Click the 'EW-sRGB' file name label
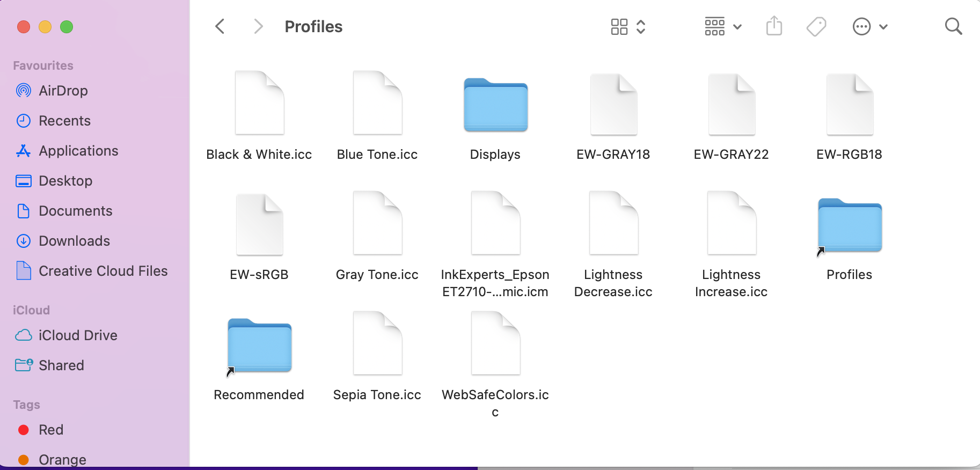This screenshot has height=470, width=980. pos(259,275)
